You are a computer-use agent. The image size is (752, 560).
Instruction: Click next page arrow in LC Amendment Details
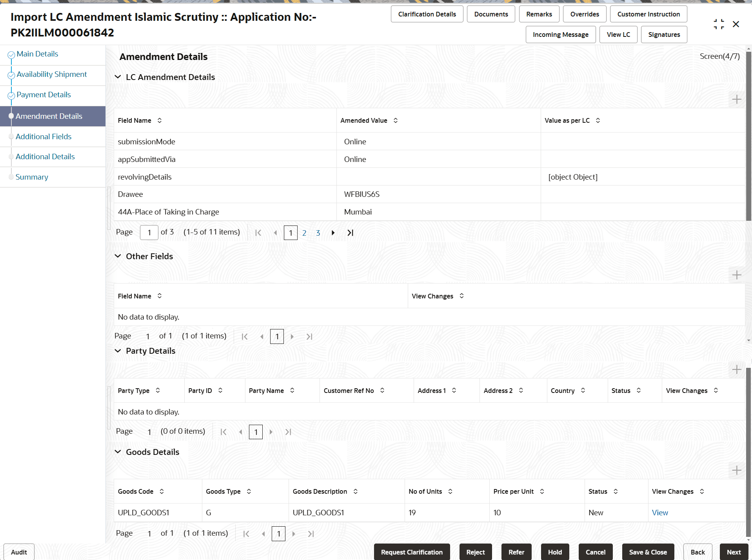click(x=332, y=233)
